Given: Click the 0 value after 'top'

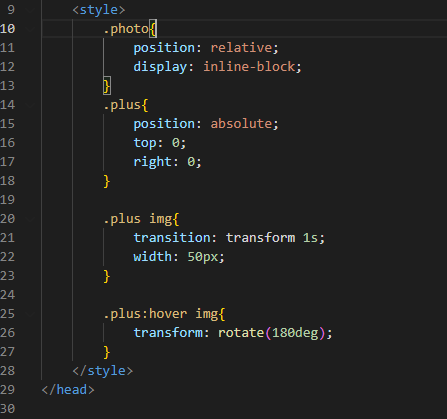Looking at the screenshot, I should click(x=176, y=143).
